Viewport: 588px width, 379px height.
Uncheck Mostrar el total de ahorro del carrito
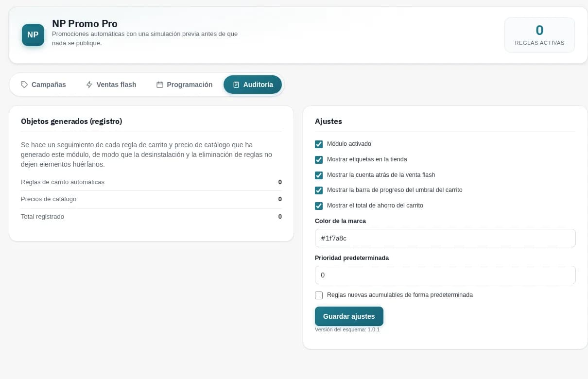pyautogui.click(x=319, y=206)
